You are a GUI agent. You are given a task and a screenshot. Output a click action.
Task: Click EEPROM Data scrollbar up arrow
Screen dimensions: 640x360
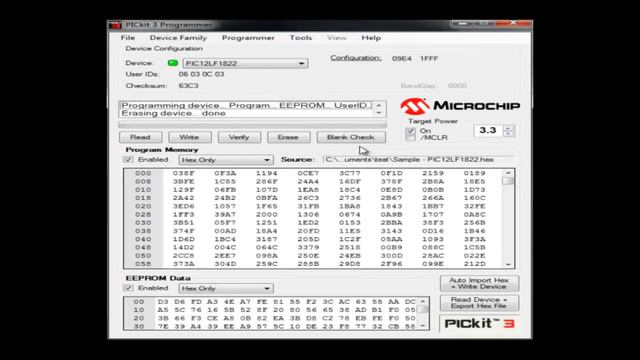pos(423,302)
